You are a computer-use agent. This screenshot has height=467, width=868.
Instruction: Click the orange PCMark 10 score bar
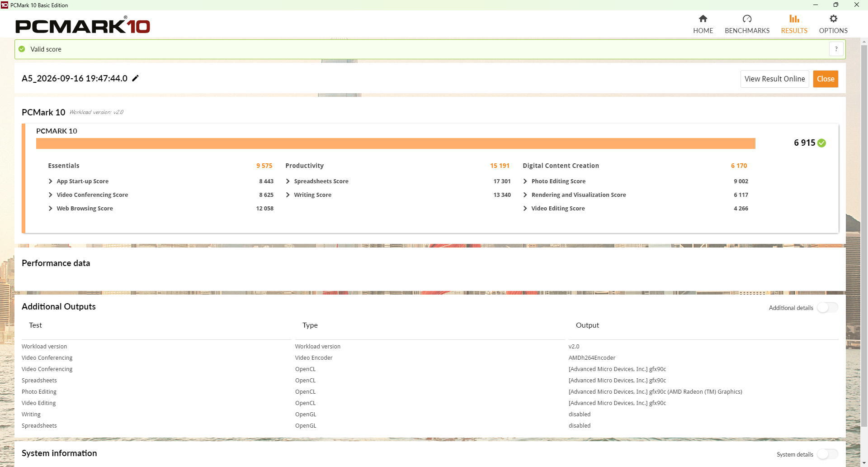coord(396,143)
